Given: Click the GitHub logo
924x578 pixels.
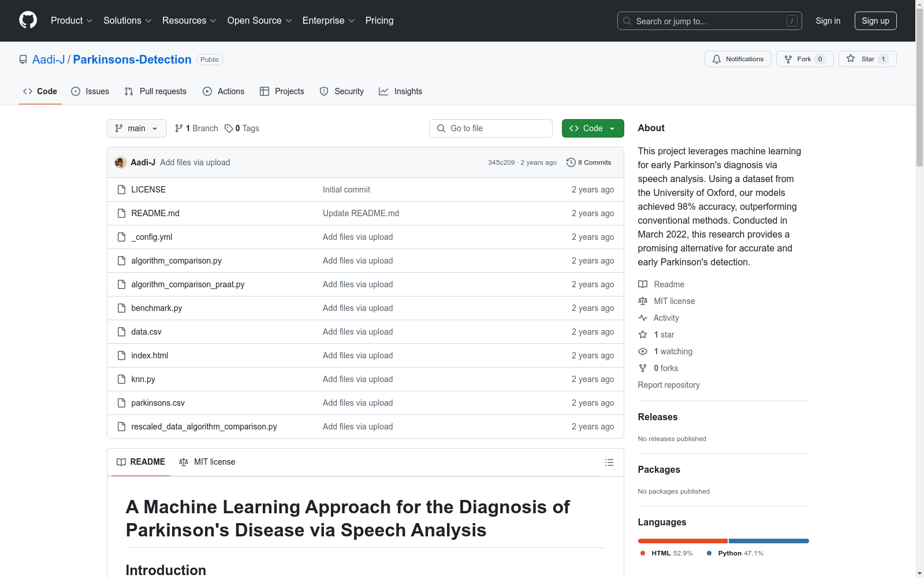Looking at the screenshot, I should [x=28, y=20].
